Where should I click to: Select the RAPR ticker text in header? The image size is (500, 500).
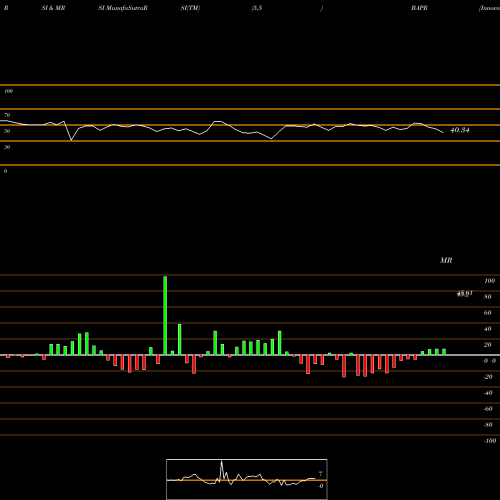(x=419, y=8)
